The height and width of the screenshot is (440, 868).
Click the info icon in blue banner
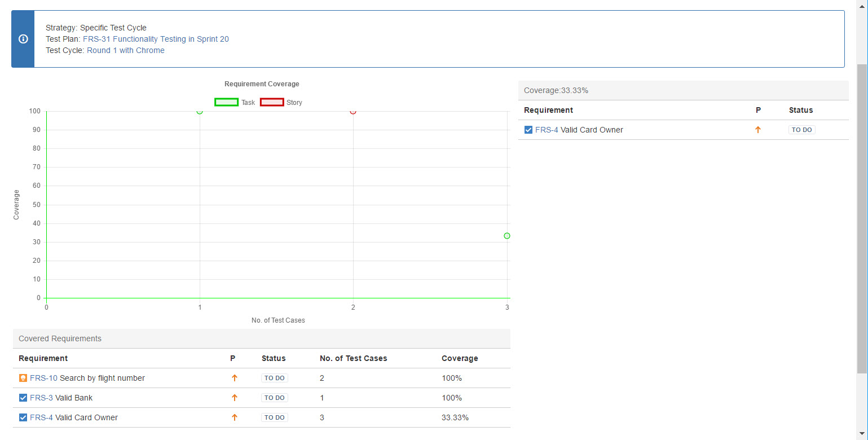click(23, 39)
